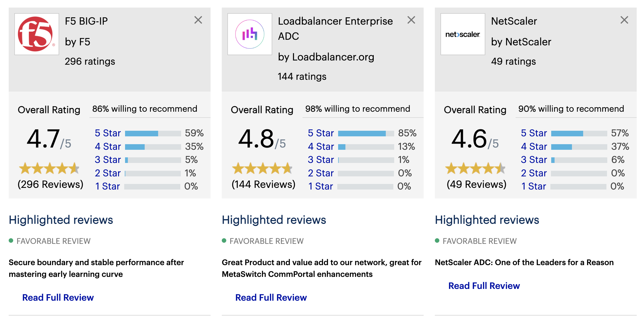Click the F5 BIG-IP product title

pyautogui.click(x=86, y=21)
